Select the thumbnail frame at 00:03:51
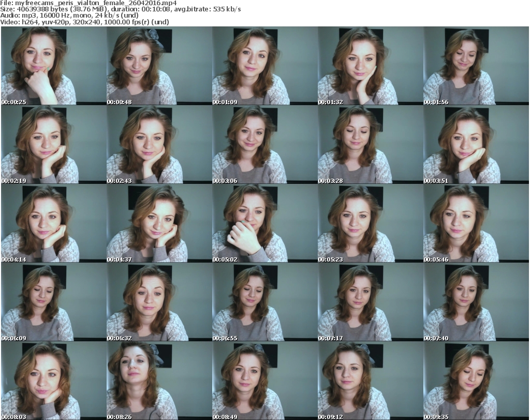Screen dimensions: 530x420 (x=476, y=144)
